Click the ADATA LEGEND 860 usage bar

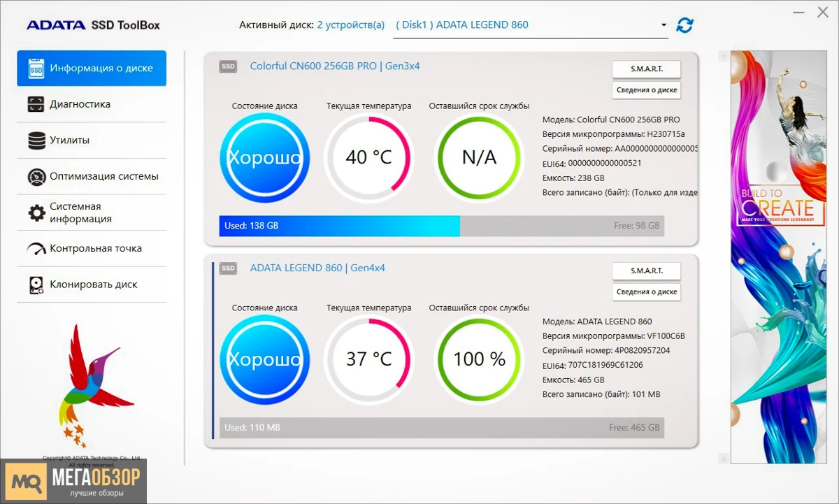tap(442, 428)
